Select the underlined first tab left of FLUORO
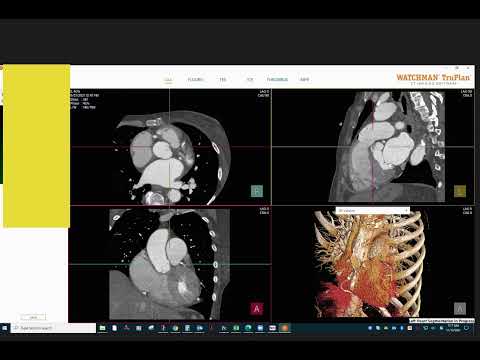480x360 pixels. tap(168, 80)
